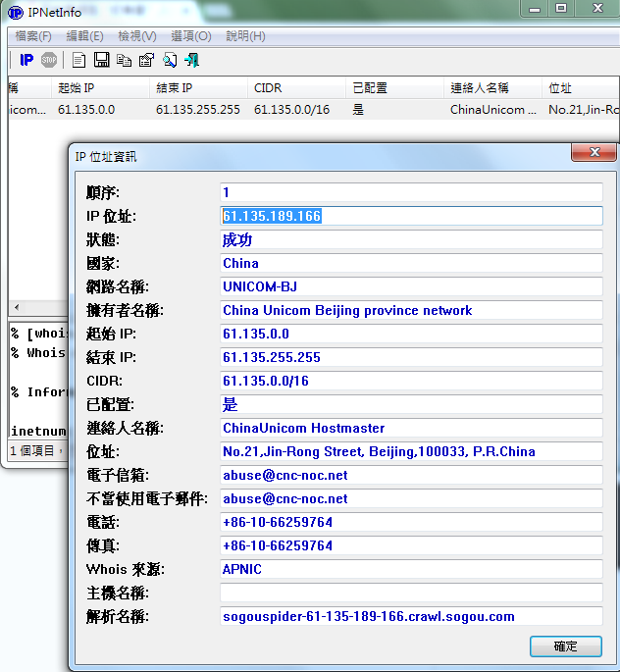Viewport: 620px width, 672px height.
Task: Minimize the IPNetInfo main window
Action: pos(535,8)
